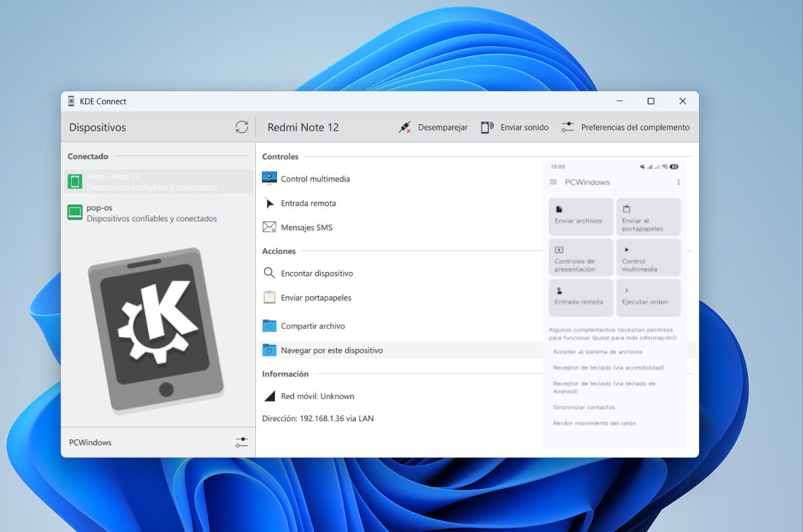Image resolution: width=803 pixels, height=532 pixels.
Task: Click PCWindows device name at bottom
Action: pyautogui.click(x=90, y=442)
